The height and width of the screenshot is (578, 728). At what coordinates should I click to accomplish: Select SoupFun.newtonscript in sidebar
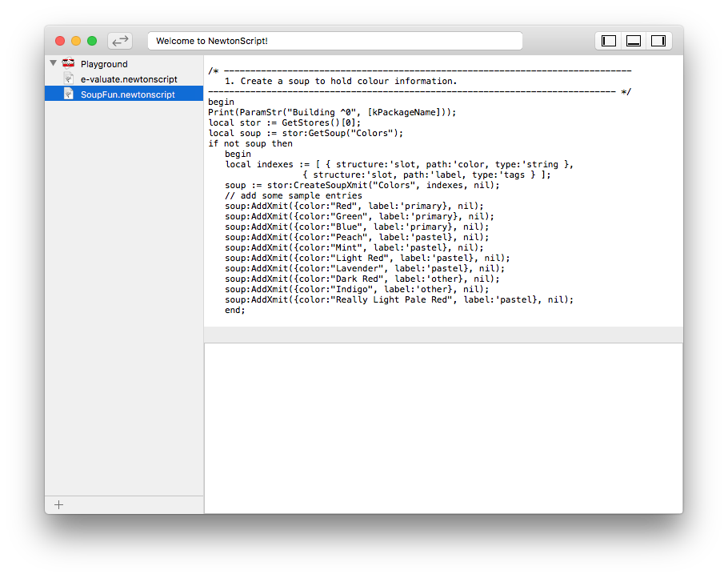pos(124,94)
